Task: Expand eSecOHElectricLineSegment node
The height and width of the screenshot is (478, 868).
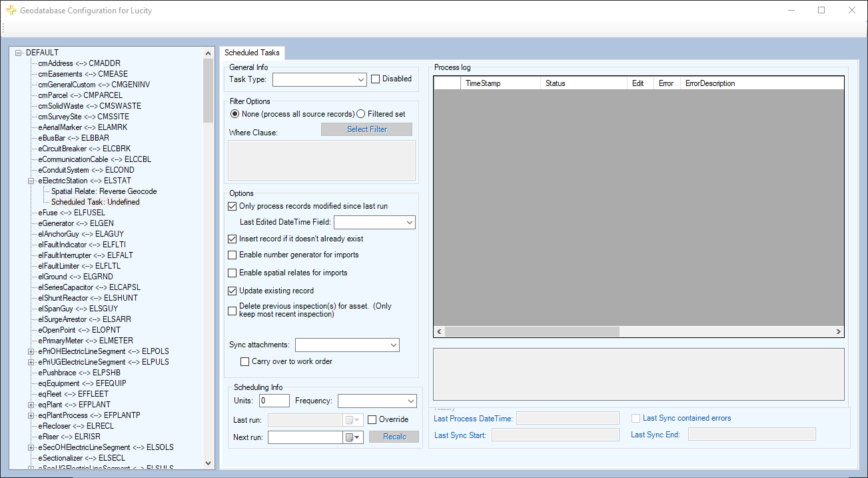Action: pyautogui.click(x=31, y=447)
